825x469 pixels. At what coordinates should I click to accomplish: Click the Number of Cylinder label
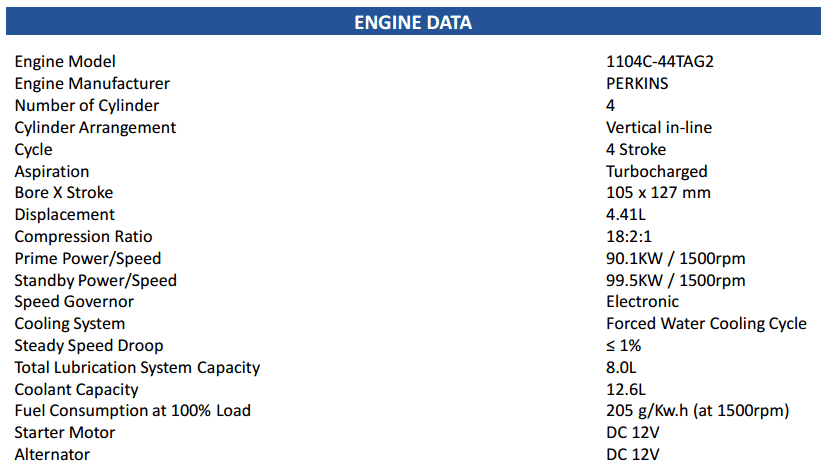[87, 106]
